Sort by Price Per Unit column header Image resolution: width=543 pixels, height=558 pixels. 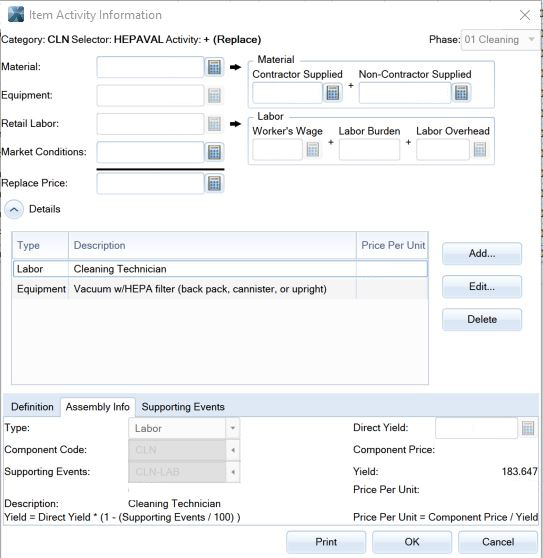(x=392, y=246)
